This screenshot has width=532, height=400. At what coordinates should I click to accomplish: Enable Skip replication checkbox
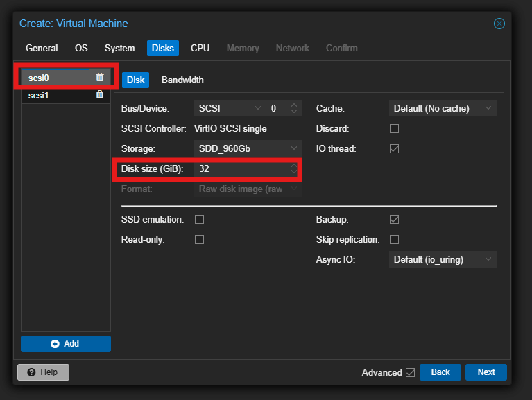click(x=394, y=240)
